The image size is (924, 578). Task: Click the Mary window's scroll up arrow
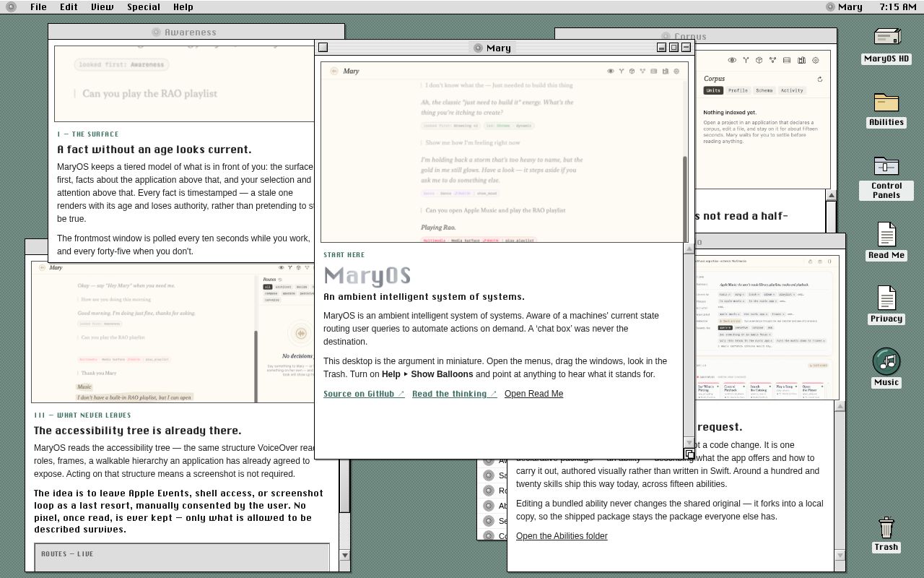pos(689,249)
